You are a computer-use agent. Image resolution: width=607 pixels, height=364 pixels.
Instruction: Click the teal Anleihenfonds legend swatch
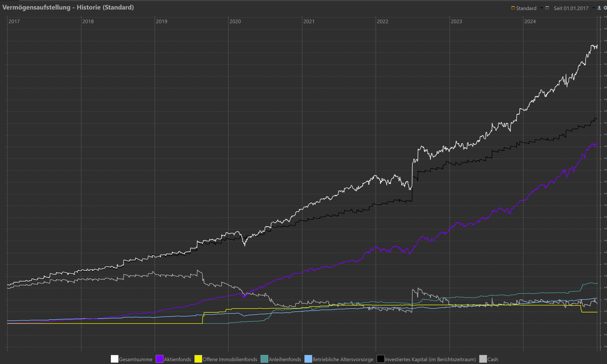click(264, 359)
